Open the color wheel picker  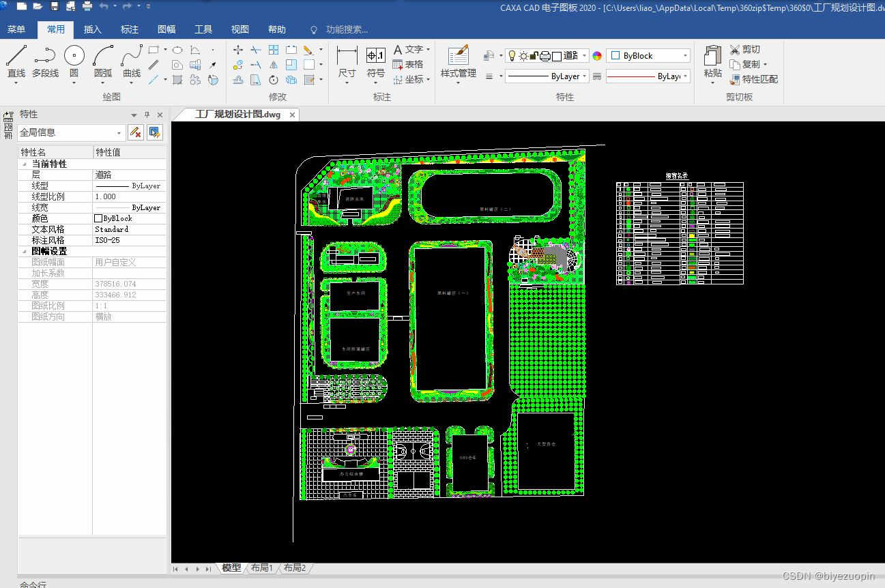pyautogui.click(x=597, y=56)
